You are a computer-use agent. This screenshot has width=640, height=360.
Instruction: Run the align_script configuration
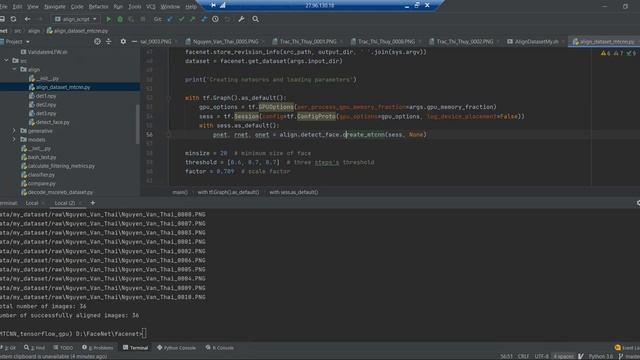[109, 19]
